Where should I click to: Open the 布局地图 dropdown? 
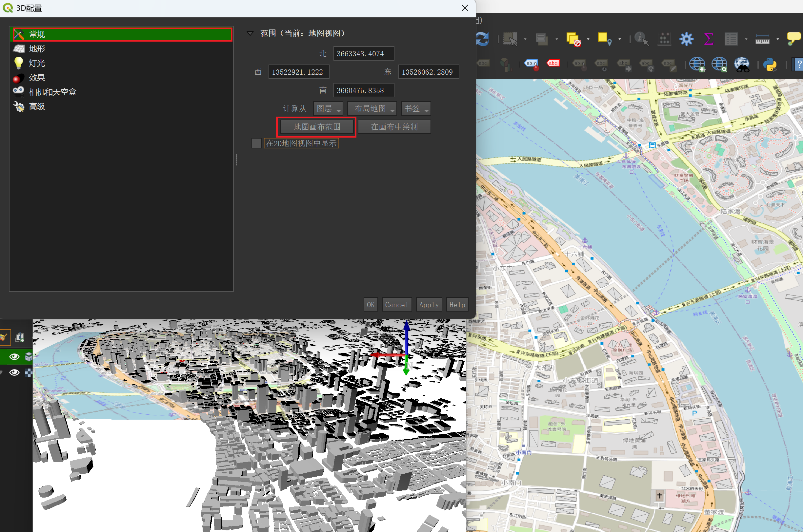tap(372, 108)
